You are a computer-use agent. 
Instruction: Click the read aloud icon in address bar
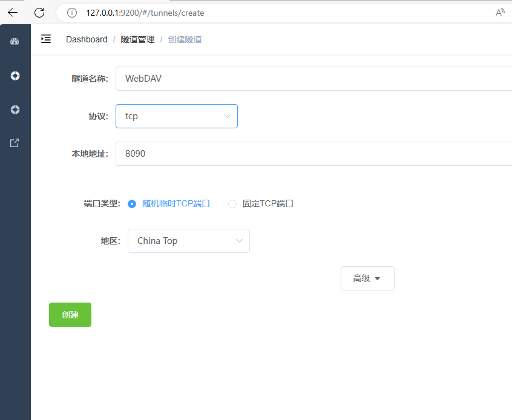pos(500,13)
